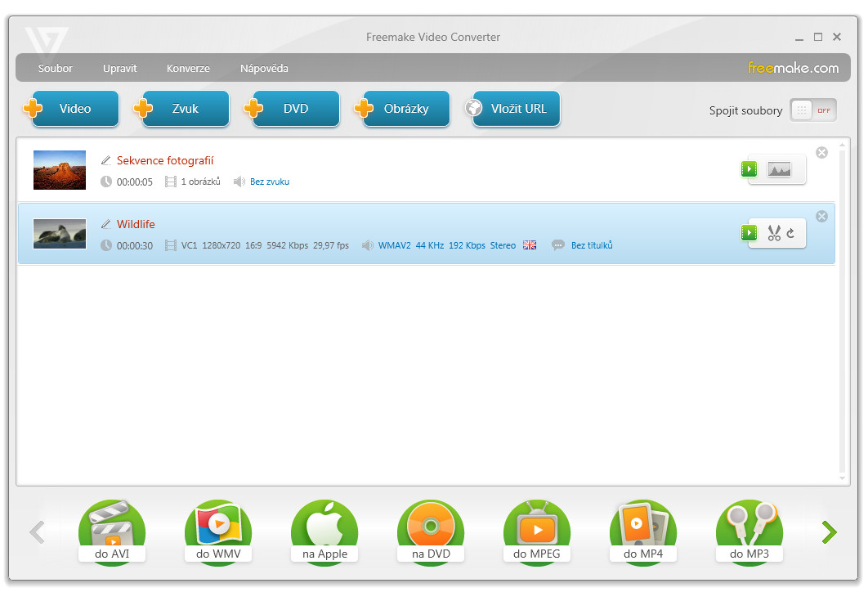The width and height of the screenshot is (868, 592).
Task: Click subtitle speech bubble icon on Wildlife
Action: point(558,244)
